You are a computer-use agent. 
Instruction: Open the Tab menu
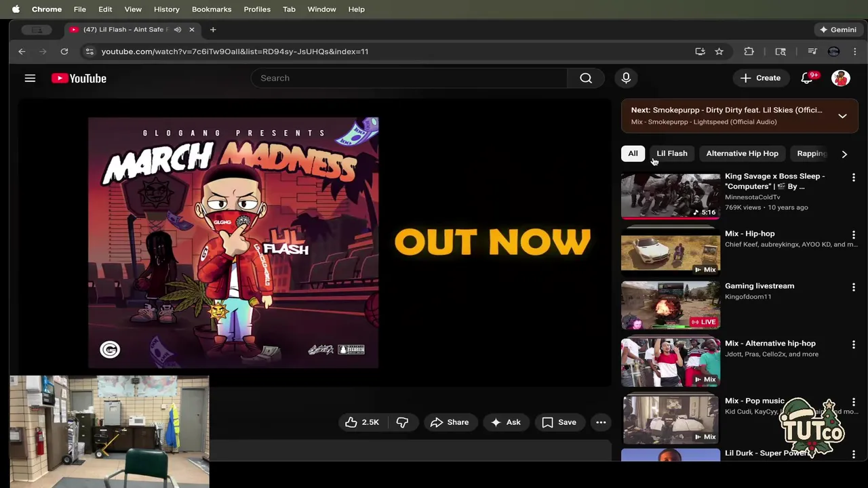coord(289,9)
